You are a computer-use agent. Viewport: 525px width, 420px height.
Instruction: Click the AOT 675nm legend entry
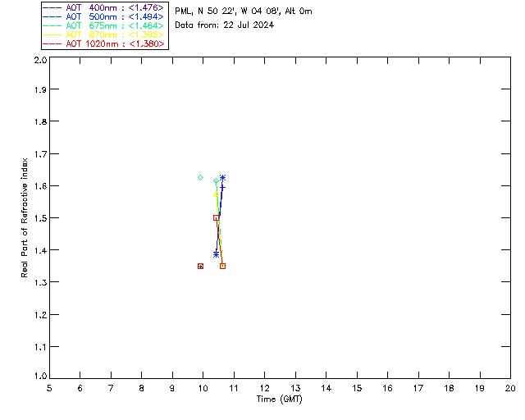[x=103, y=25]
